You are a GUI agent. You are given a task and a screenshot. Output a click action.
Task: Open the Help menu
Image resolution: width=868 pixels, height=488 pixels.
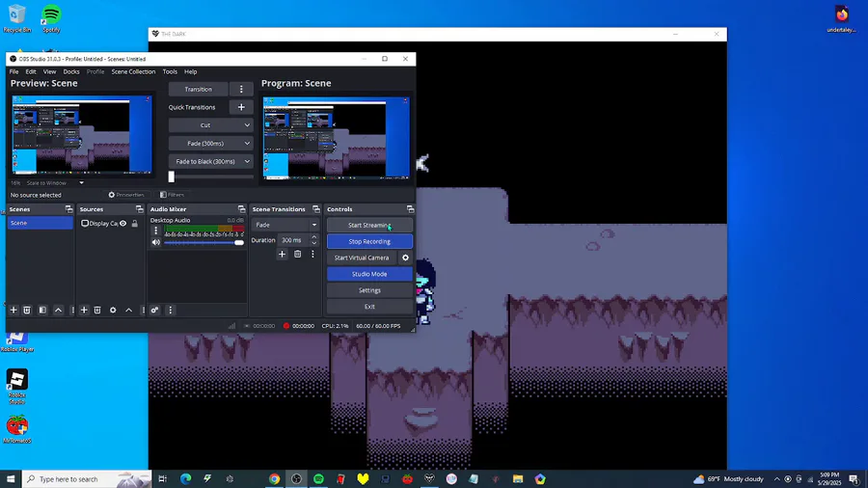[x=190, y=71]
